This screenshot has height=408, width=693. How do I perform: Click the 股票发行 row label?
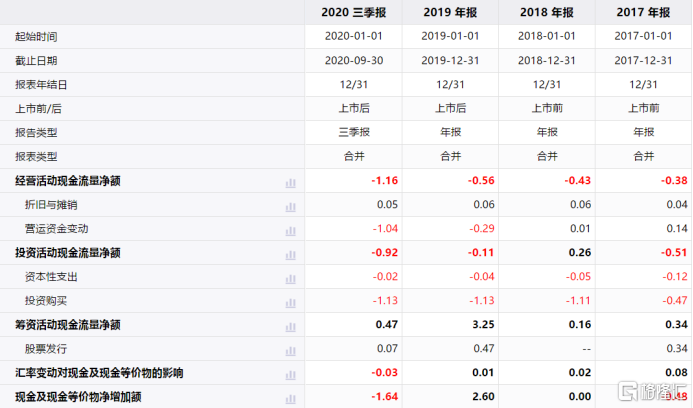click(x=46, y=349)
